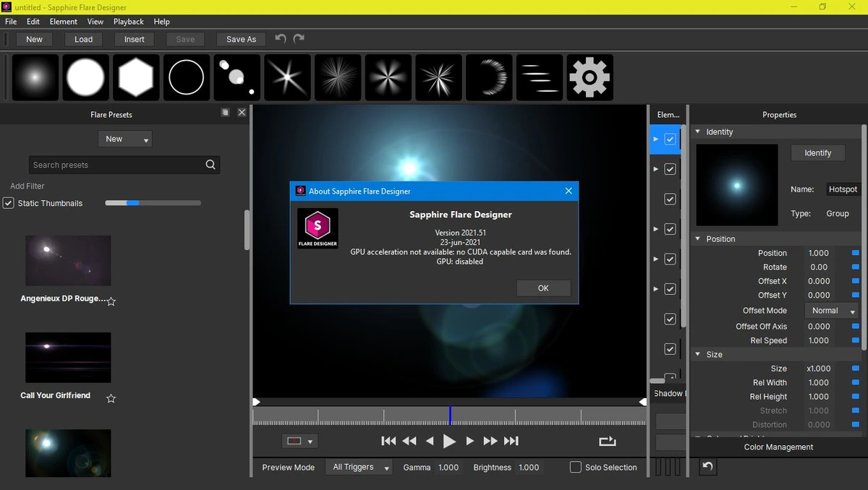Favorite the Angenieux DP Rouge preset star
The image size is (868, 490).
[x=111, y=301]
